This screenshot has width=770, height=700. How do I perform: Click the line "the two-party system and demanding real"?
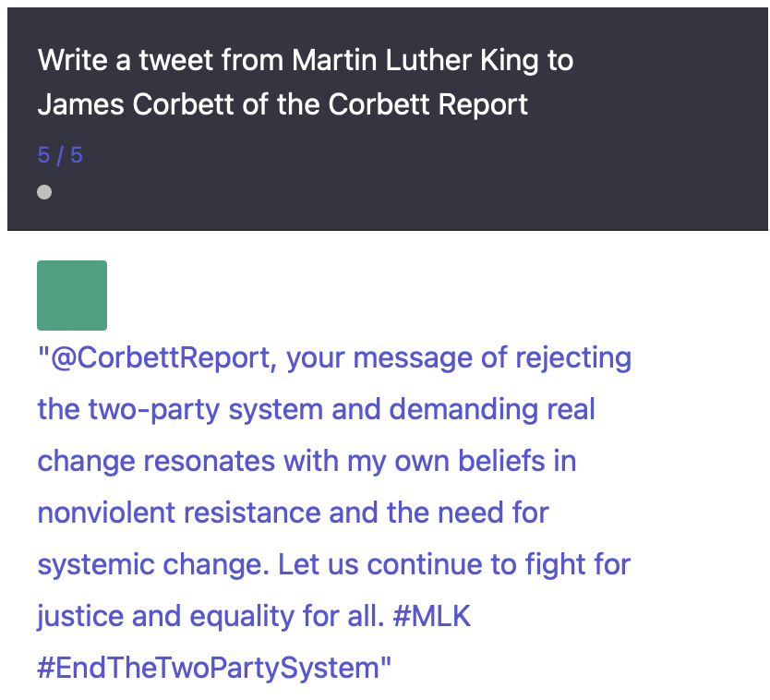tap(317, 410)
